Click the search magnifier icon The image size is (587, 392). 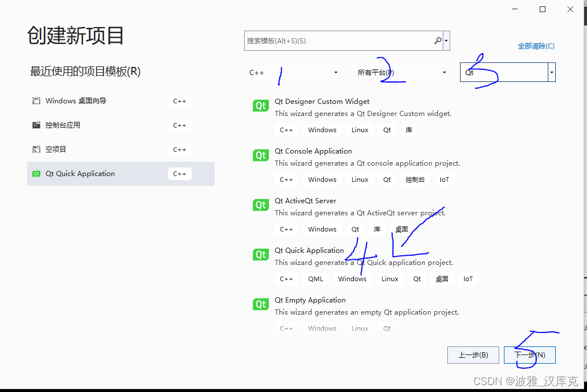click(x=438, y=40)
